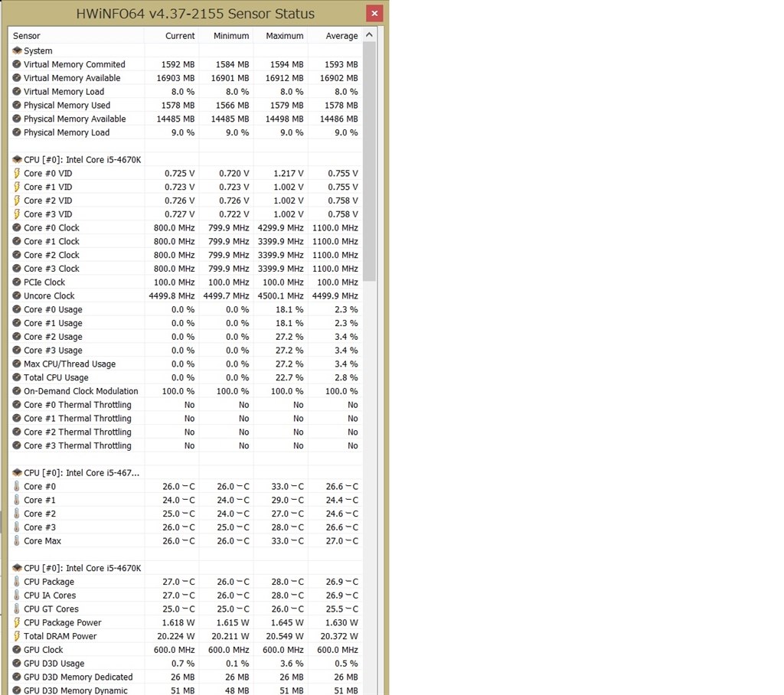The width and height of the screenshot is (784, 695).
Task: Select the Core #2 temperature row
Action: (185, 514)
